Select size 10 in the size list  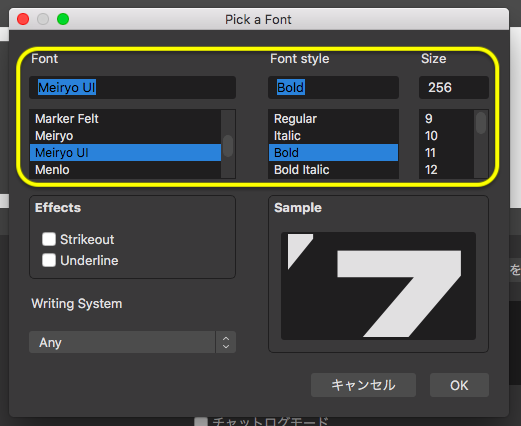[447, 136]
